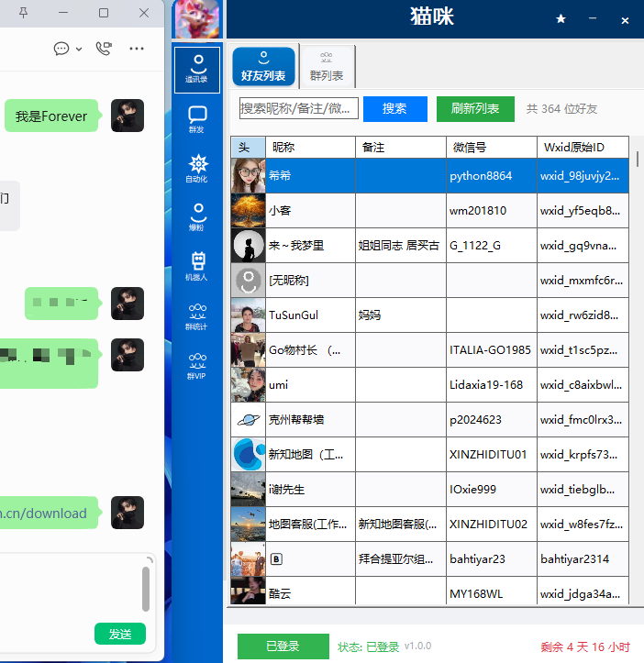The width and height of the screenshot is (644, 663).
Task: Select the umi friend row
Action: tap(429, 385)
